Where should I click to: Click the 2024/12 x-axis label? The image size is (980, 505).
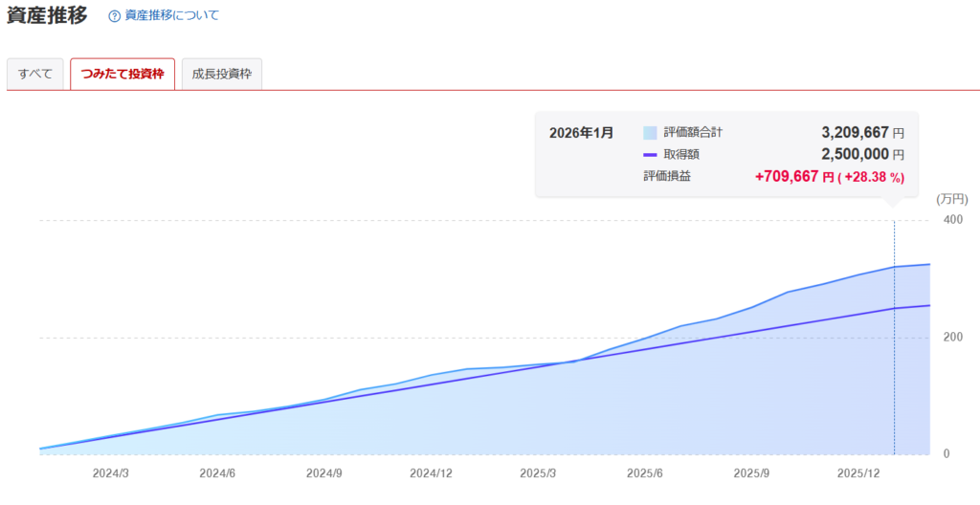tap(431, 473)
